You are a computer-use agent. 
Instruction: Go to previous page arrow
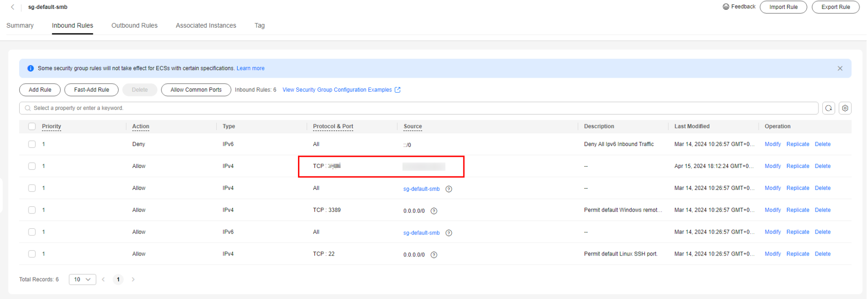point(103,279)
